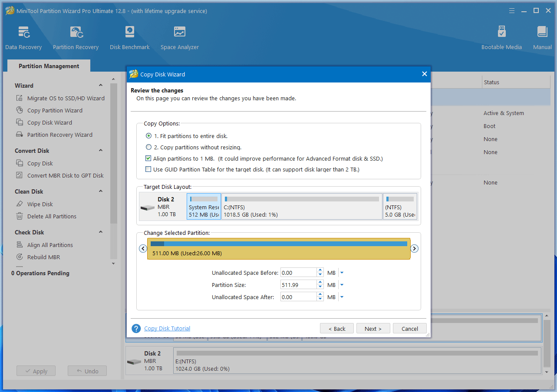Open the Partition Size unit dropdown
The height and width of the screenshot is (392, 557).
pos(342,285)
